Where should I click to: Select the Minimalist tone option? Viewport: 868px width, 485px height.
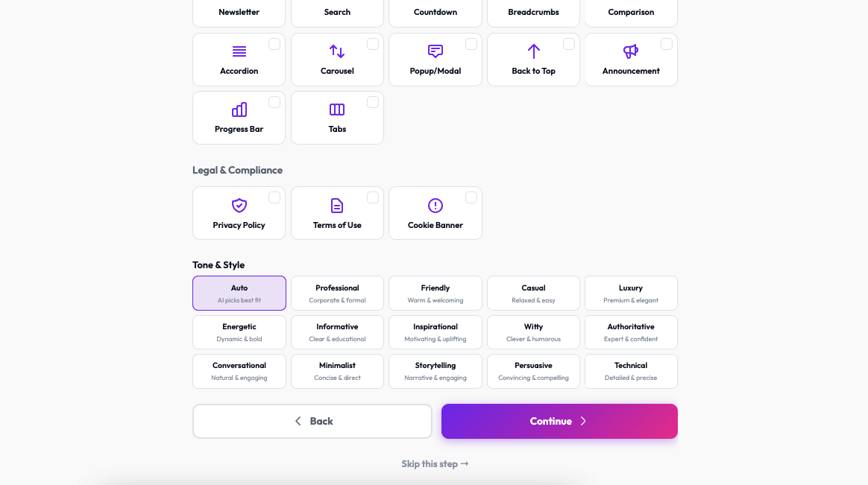click(x=337, y=371)
